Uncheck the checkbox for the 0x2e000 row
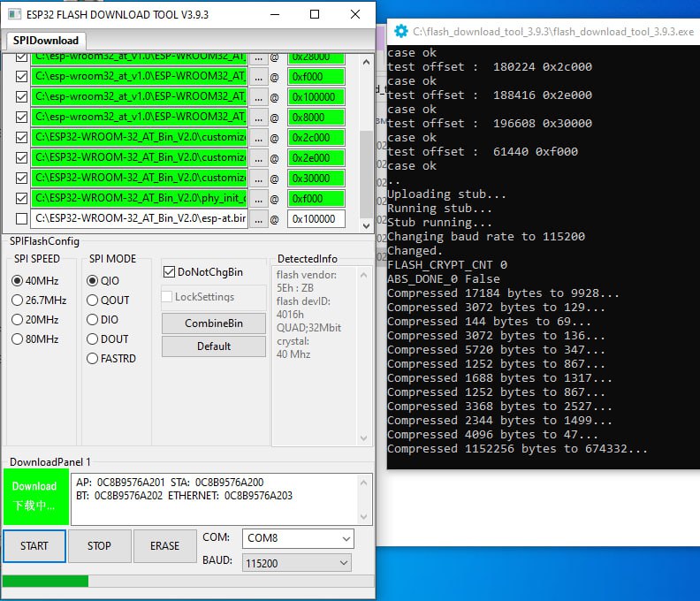The height and width of the screenshot is (601, 700). point(21,157)
